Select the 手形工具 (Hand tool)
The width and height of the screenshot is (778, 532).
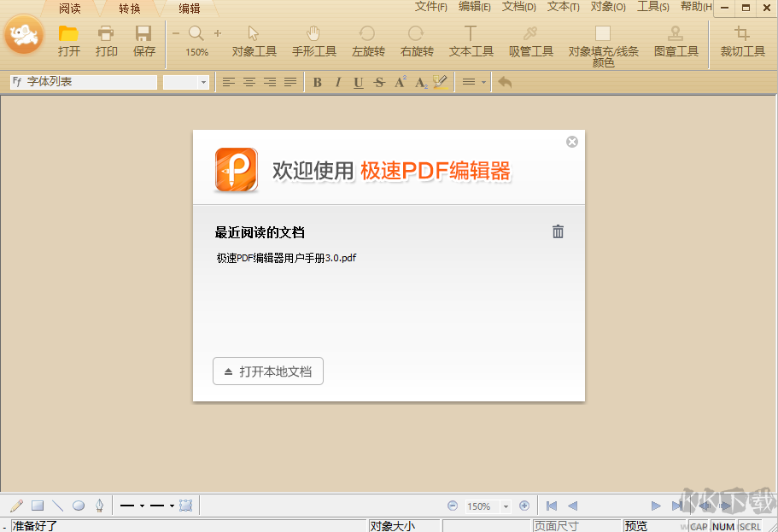tap(313, 42)
